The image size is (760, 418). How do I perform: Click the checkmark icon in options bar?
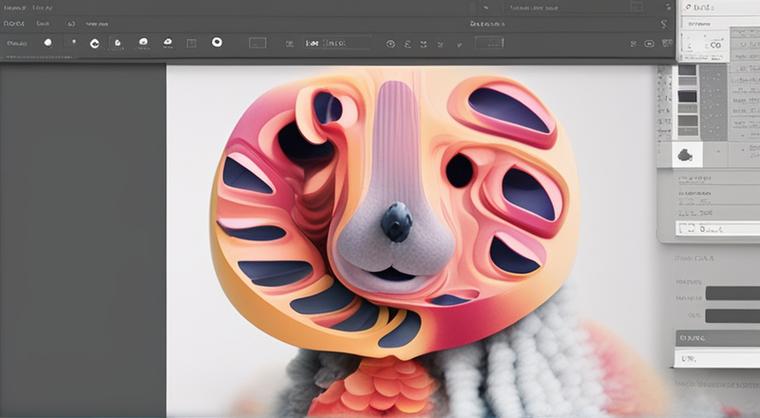(x=459, y=45)
